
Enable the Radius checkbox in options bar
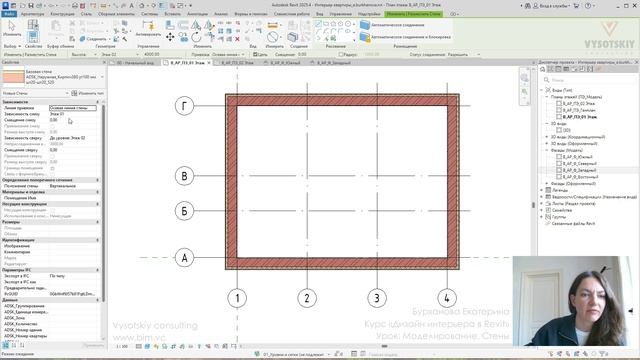pyautogui.click(x=341, y=54)
